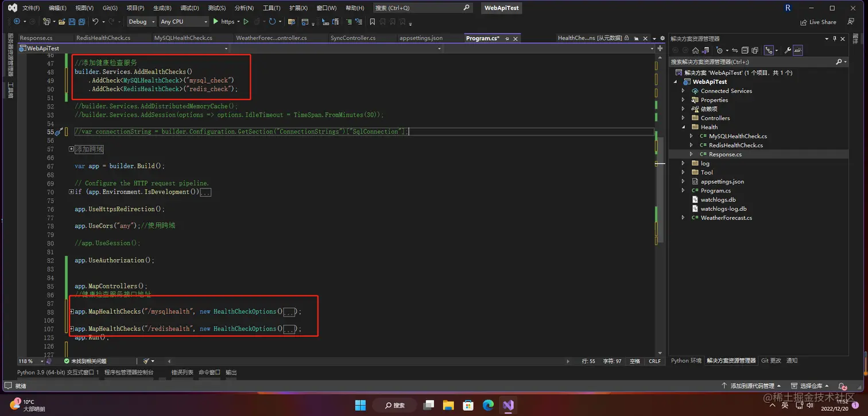Select MySQLHealthCheck.cs in Solution Explorer
The height and width of the screenshot is (416, 868).
[x=738, y=136]
